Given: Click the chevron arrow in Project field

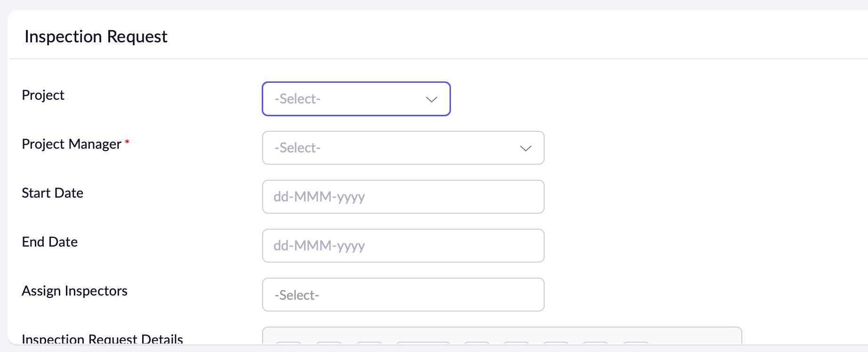Looking at the screenshot, I should coord(431,99).
